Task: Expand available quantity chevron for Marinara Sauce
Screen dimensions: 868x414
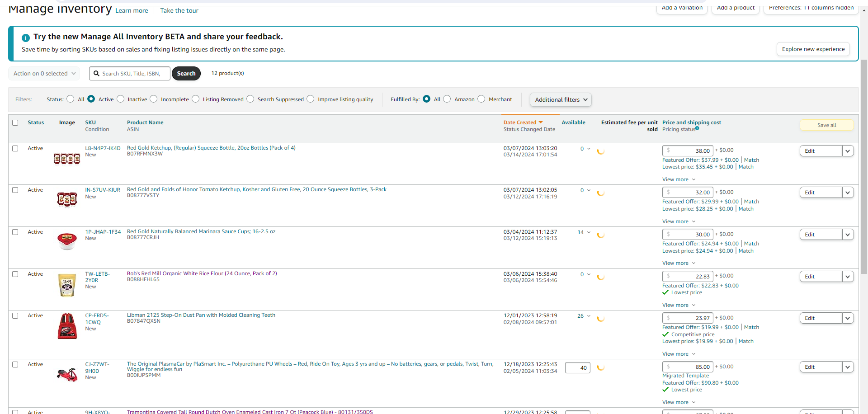Action: tap(589, 232)
